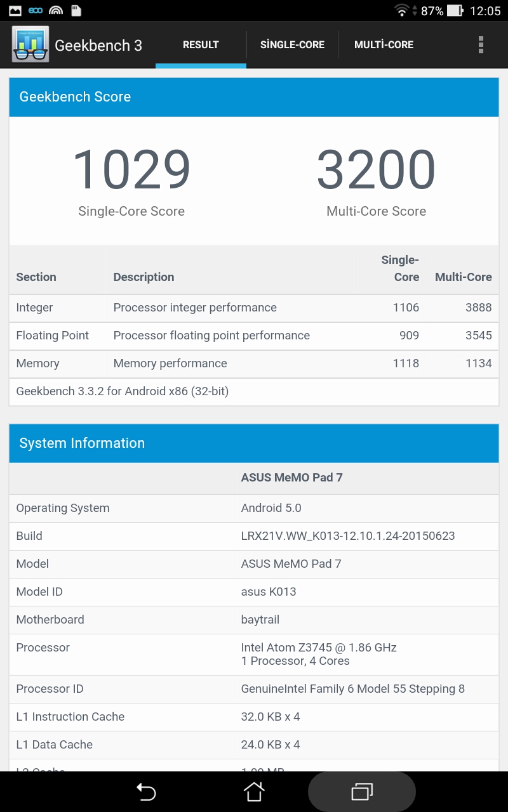Viewport: 508px width, 812px height.
Task: Tap the 'Description' column header
Action: 144,277
